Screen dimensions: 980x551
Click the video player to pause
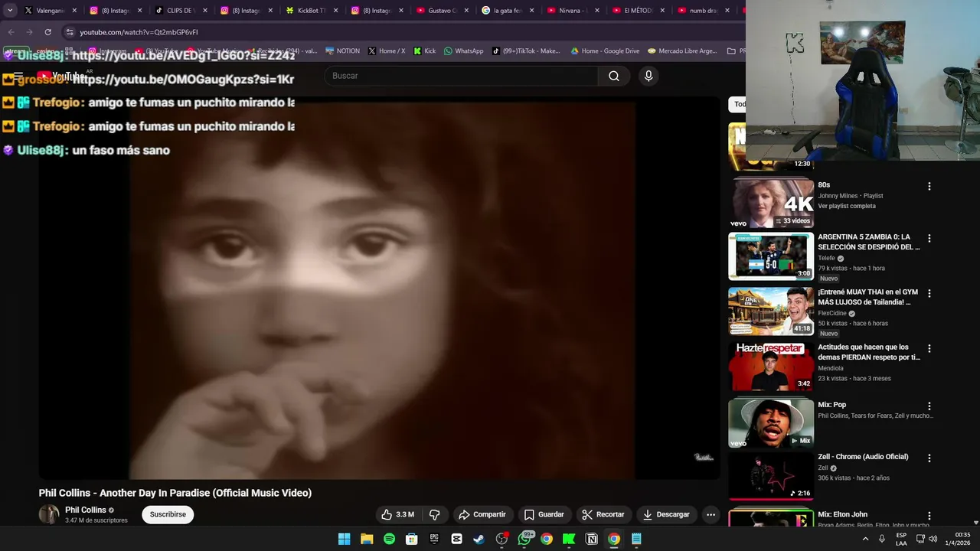pos(379,291)
